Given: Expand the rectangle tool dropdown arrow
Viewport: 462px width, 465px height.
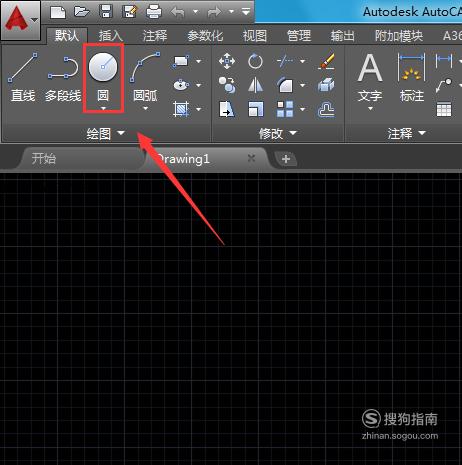Looking at the screenshot, I should pyautogui.click(x=199, y=61).
